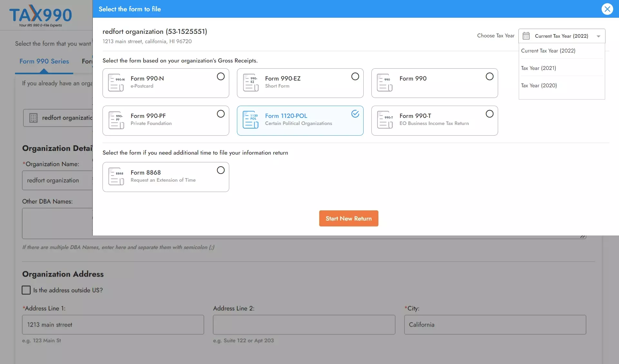Select the Form 990 radio button
This screenshot has height=364, width=619.
(490, 76)
